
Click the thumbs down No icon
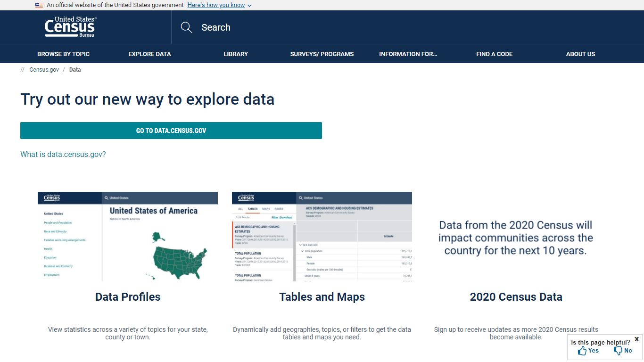pos(618,351)
